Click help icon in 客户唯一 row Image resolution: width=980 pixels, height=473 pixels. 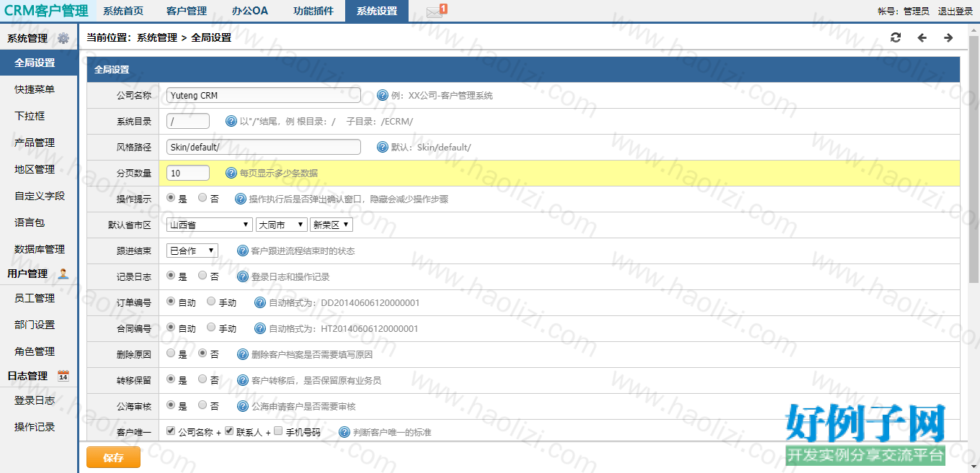344,432
